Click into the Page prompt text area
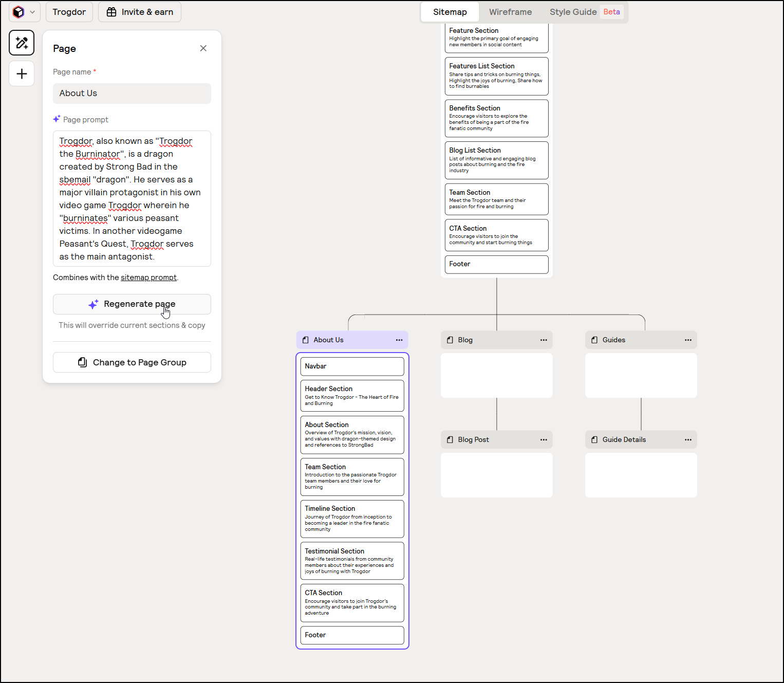 (132, 198)
